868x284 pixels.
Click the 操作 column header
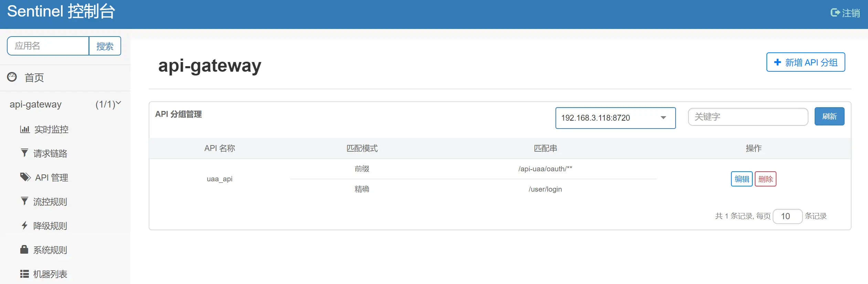point(753,148)
